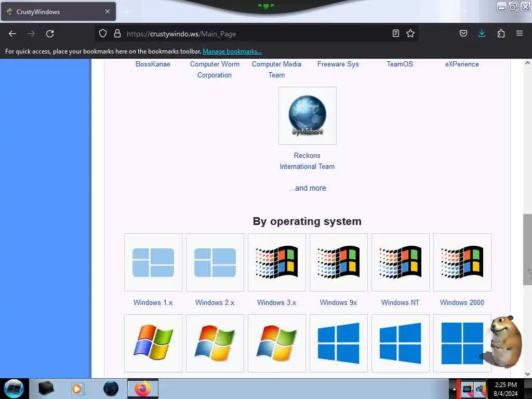The image size is (532, 399).
Task: Bookmark this page with the star
Action: (x=410, y=34)
